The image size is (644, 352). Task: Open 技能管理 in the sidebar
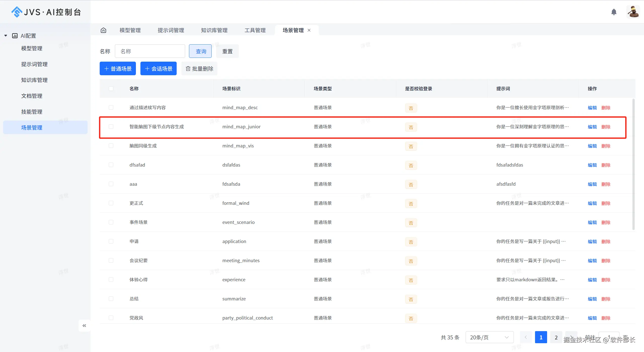click(x=32, y=112)
